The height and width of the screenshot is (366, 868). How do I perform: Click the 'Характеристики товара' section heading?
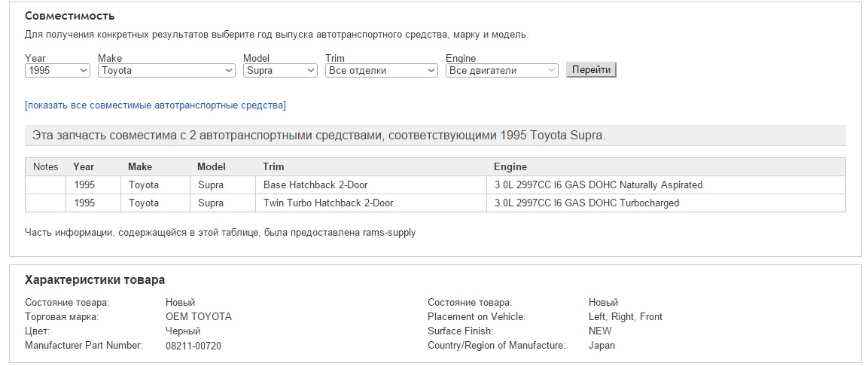tap(95, 280)
